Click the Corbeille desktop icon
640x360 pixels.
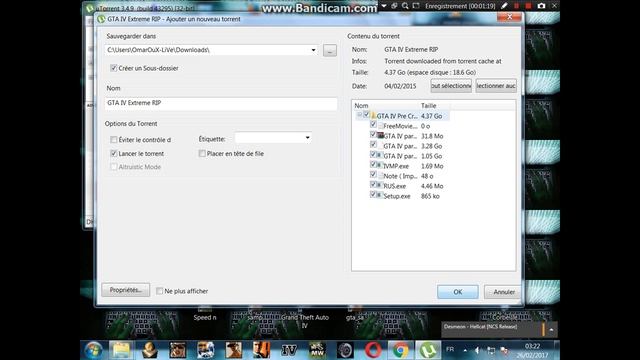pos(504,317)
